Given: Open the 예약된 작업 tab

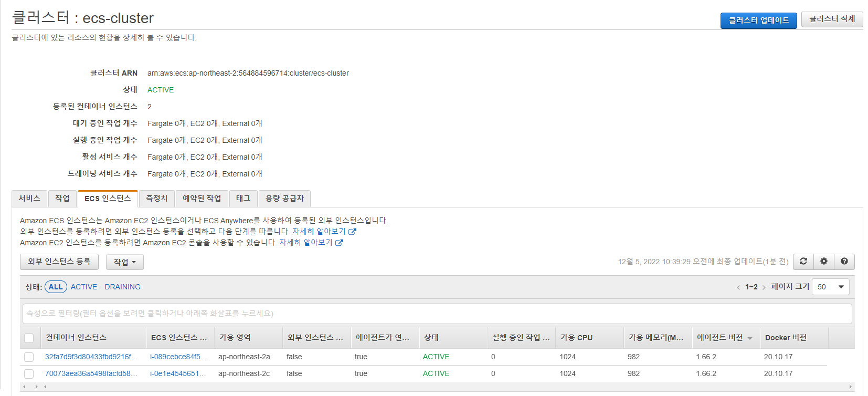Looking at the screenshot, I should pos(202,199).
